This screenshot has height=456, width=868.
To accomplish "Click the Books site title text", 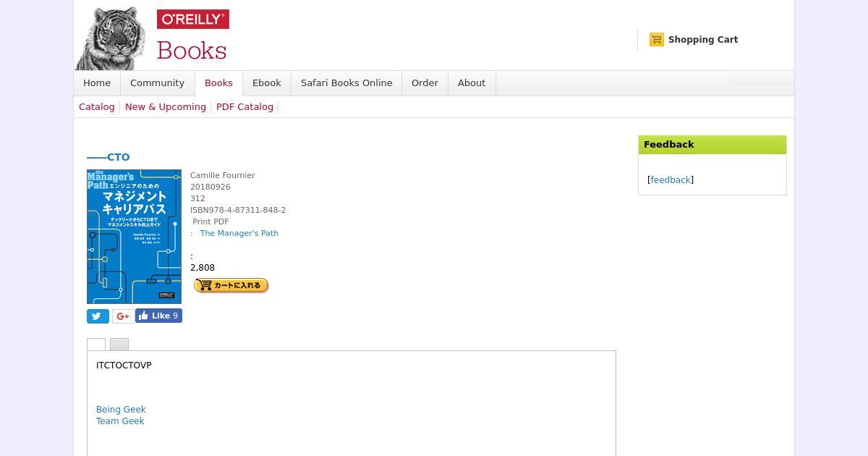I will coord(192,51).
